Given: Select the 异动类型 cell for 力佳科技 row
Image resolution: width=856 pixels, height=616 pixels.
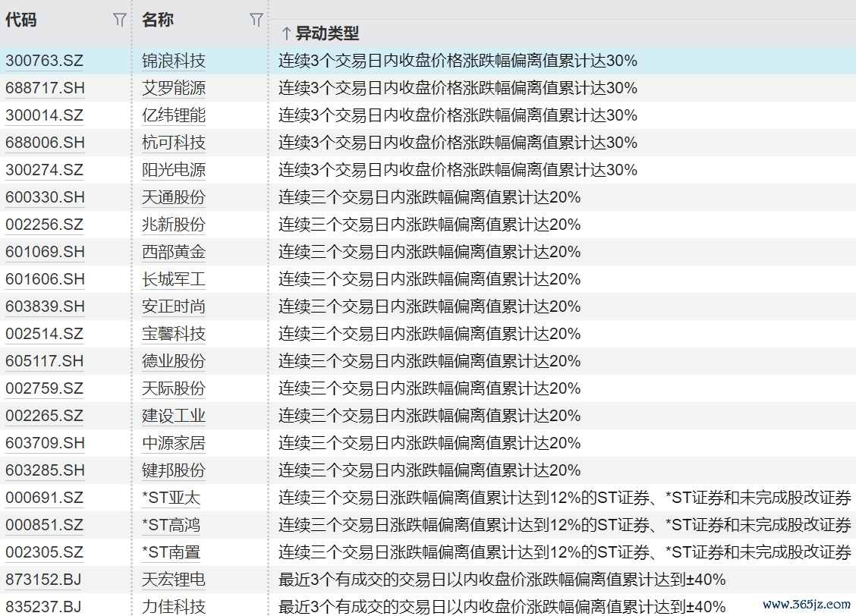Looking at the screenshot, I should point(502,606).
